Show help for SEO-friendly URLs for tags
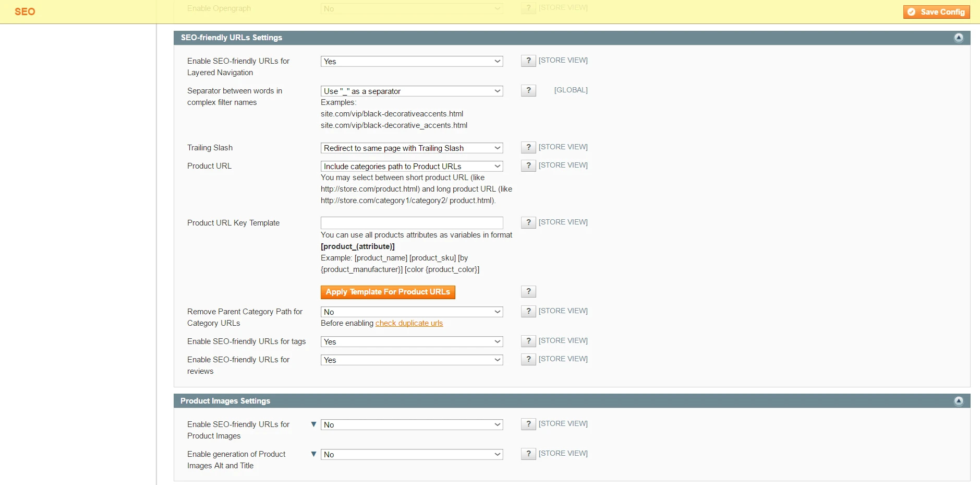 (528, 341)
